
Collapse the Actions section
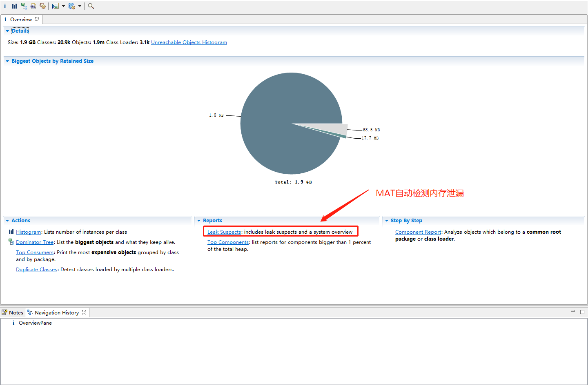(x=7, y=221)
